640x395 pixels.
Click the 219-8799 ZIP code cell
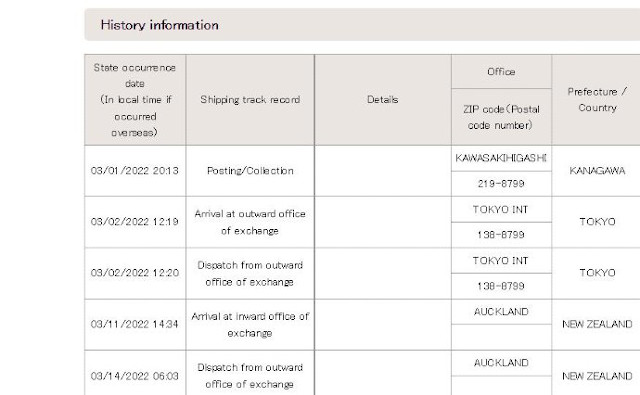pyautogui.click(x=501, y=184)
